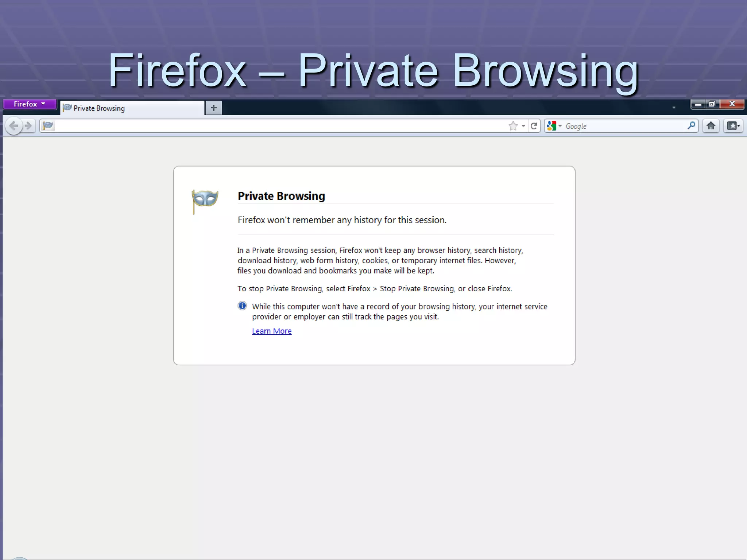
Task: Click the list all tabs arrow
Action: (x=674, y=108)
